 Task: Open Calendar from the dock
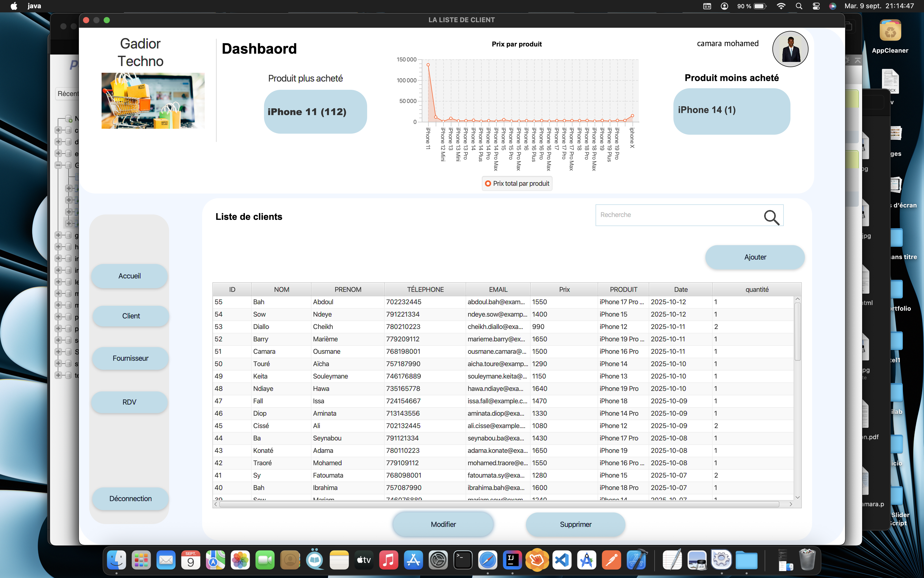point(191,560)
